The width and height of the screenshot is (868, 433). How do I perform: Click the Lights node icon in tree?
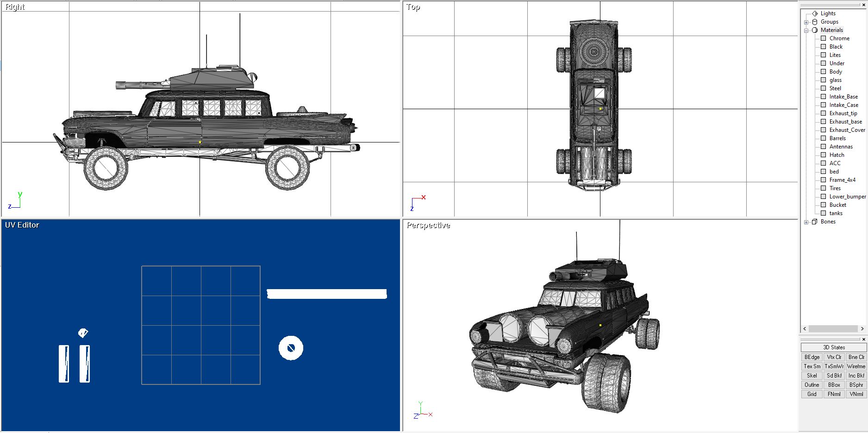pyautogui.click(x=815, y=13)
